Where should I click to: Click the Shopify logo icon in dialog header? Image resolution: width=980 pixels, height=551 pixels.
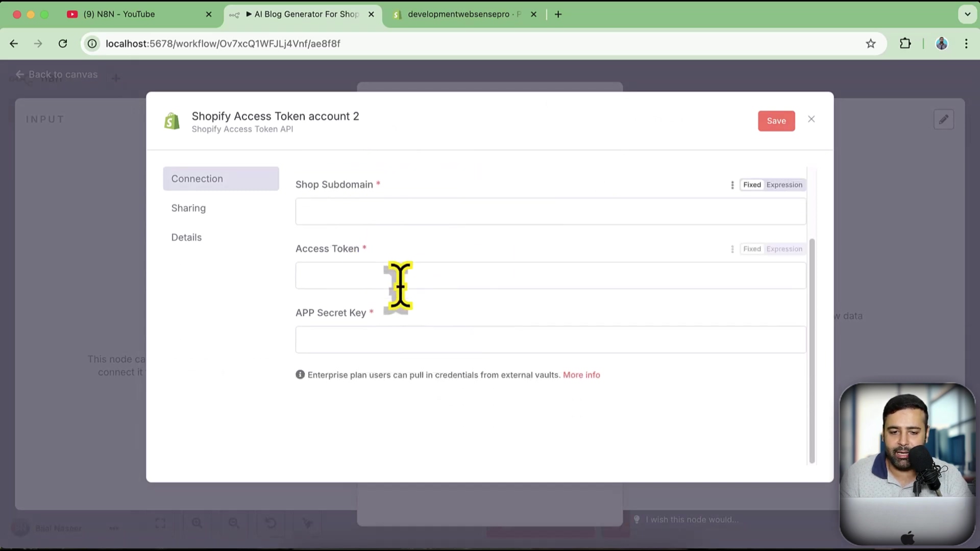pyautogui.click(x=172, y=121)
